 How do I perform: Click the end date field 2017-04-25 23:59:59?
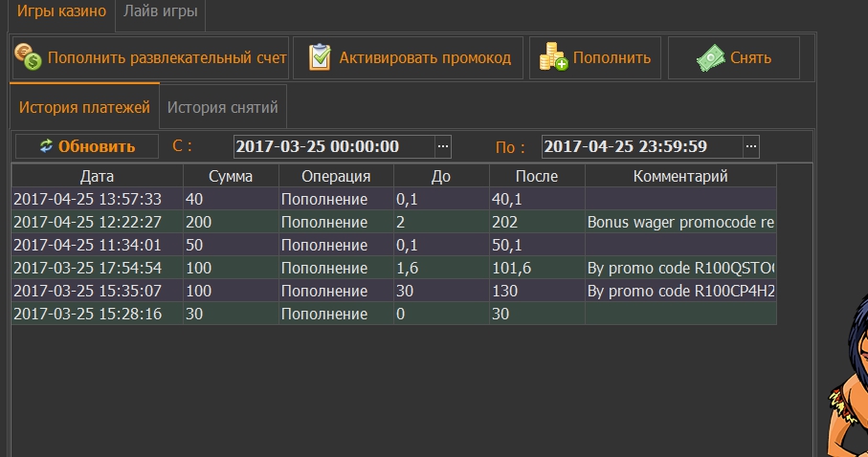point(640,146)
